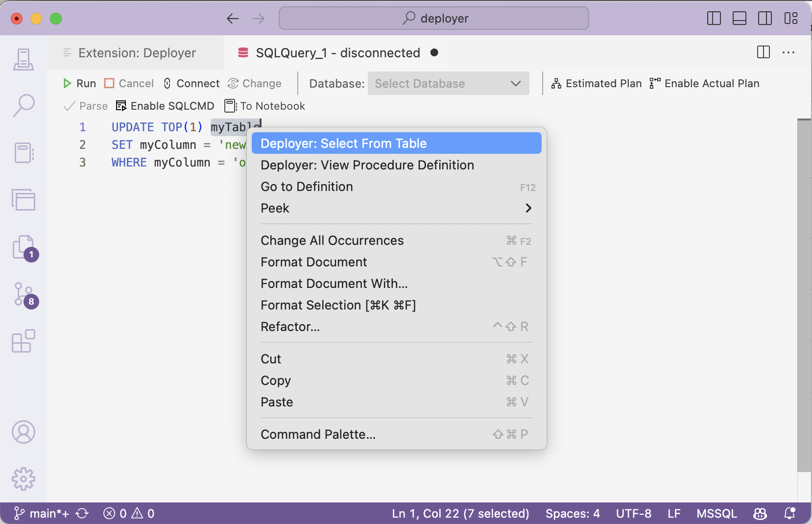Choose Go to Definition
The width and height of the screenshot is (812, 524).
pyautogui.click(x=396, y=187)
